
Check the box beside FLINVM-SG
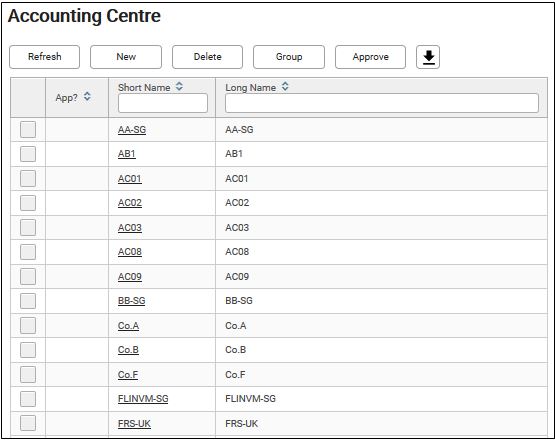click(28, 399)
